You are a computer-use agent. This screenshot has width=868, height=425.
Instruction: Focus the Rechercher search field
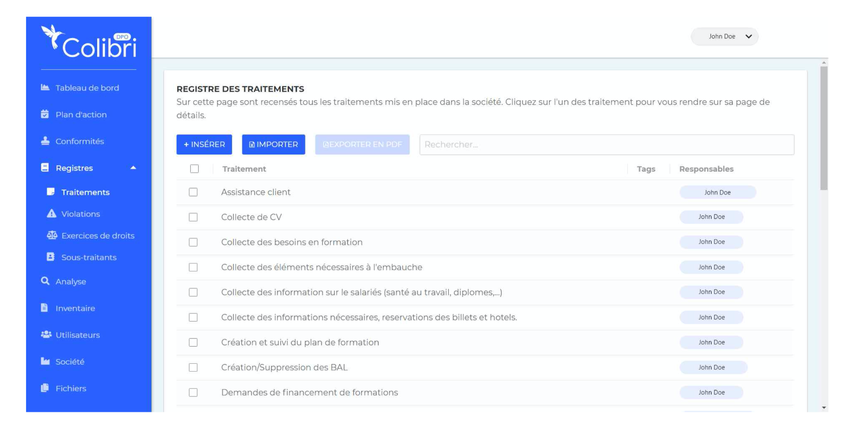coord(607,144)
